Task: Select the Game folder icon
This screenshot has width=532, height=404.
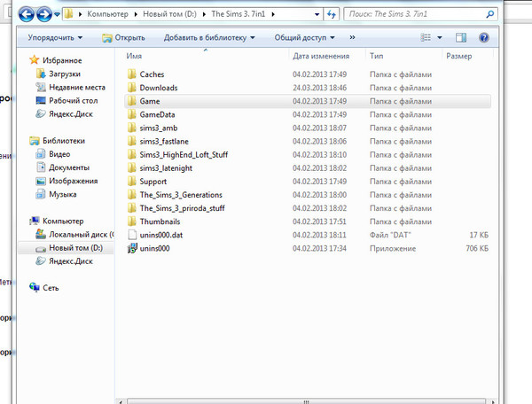Action: point(131,101)
